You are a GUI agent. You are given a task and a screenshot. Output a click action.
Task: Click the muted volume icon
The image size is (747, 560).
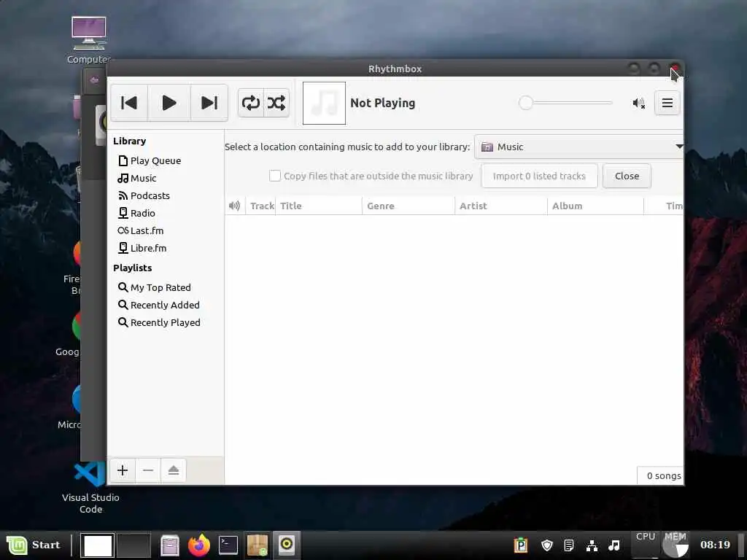[x=638, y=104]
